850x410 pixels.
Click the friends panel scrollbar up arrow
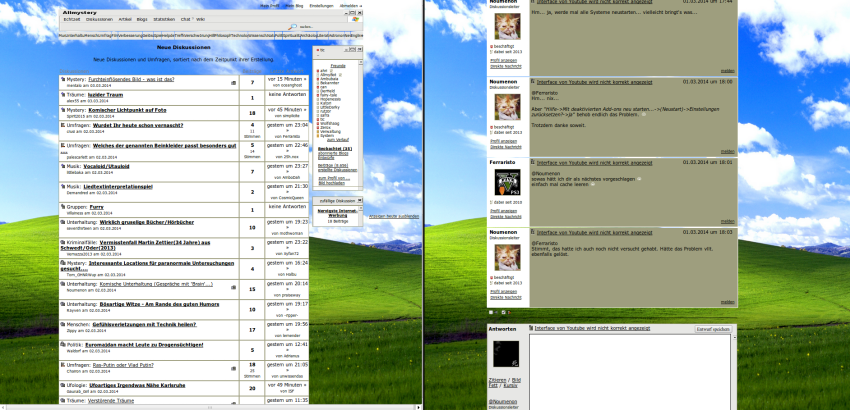coord(360,62)
